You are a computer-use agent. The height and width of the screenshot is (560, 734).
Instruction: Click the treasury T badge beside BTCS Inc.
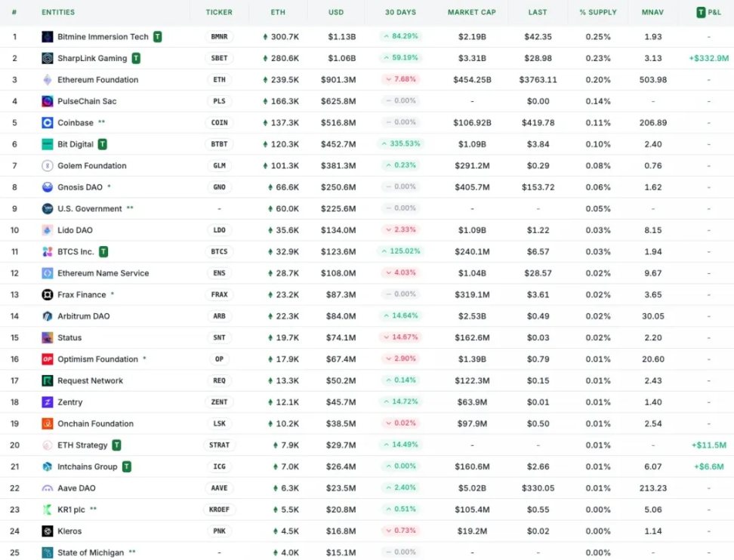tap(104, 251)
